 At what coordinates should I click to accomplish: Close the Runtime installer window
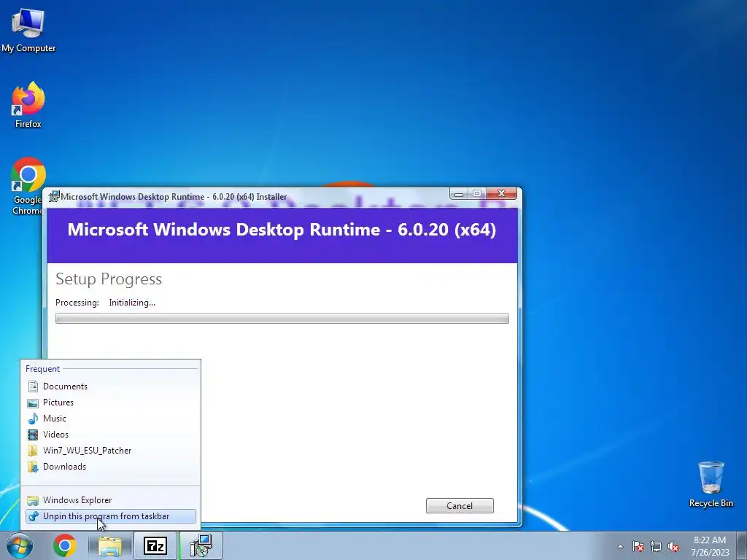tap(501, 193)
